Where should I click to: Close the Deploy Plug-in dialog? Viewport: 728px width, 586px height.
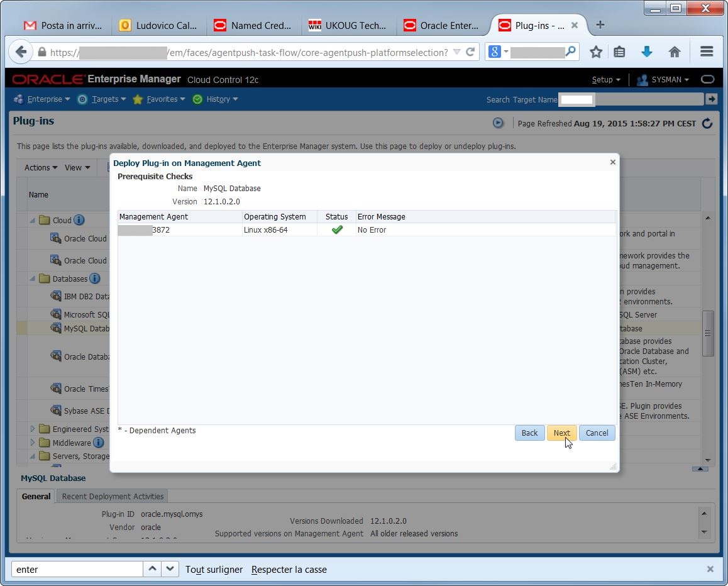tap(613, 162)
